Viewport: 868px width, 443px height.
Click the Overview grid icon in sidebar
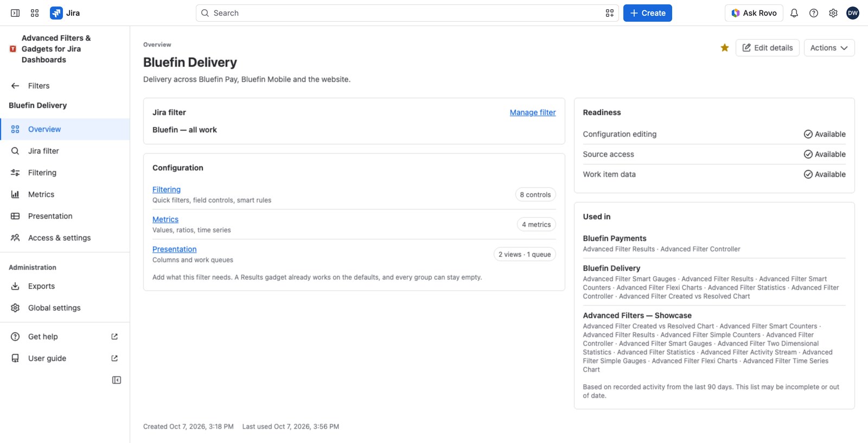(15, 129)
